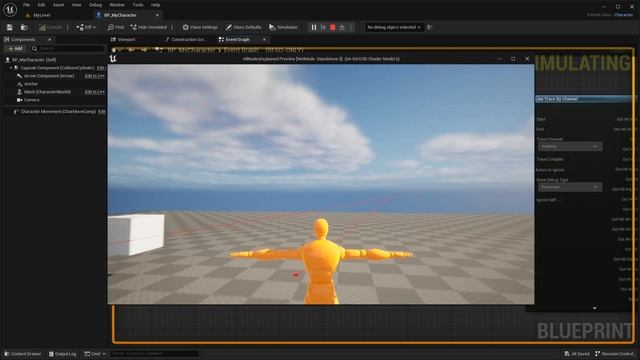Click the preview window Unreal logo icon

pos(113,59)
